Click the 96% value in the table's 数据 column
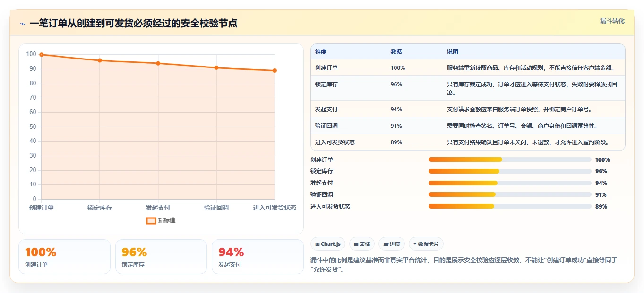This screenshot has width=644, height=293. [x=396, y=84]
